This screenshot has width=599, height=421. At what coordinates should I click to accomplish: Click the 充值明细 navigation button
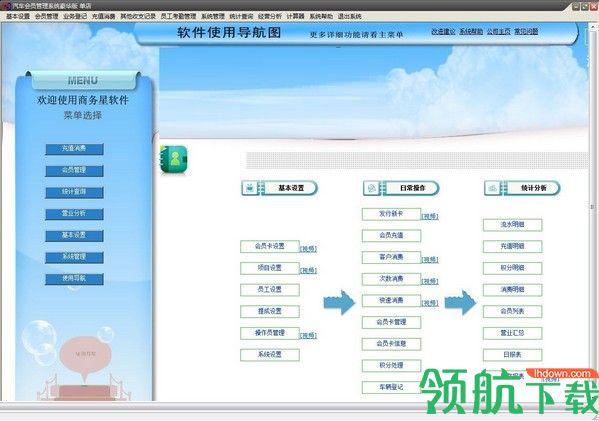pyautogui.click(x=512, y=246)
